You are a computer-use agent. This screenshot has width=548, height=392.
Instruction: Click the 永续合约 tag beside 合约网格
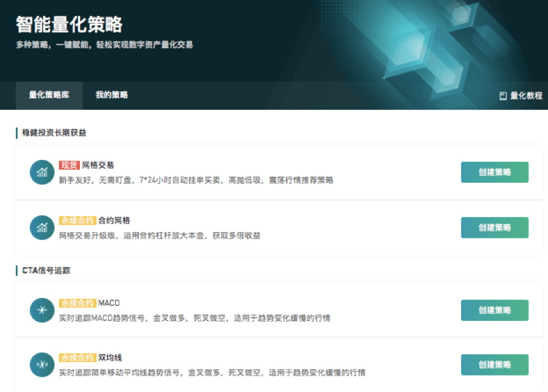tap(77, 221)
